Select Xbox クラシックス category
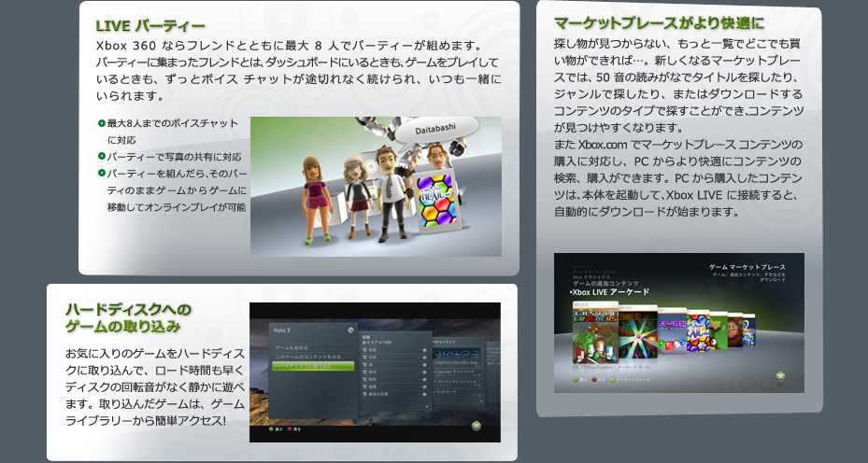 click(x=591, y=276)
